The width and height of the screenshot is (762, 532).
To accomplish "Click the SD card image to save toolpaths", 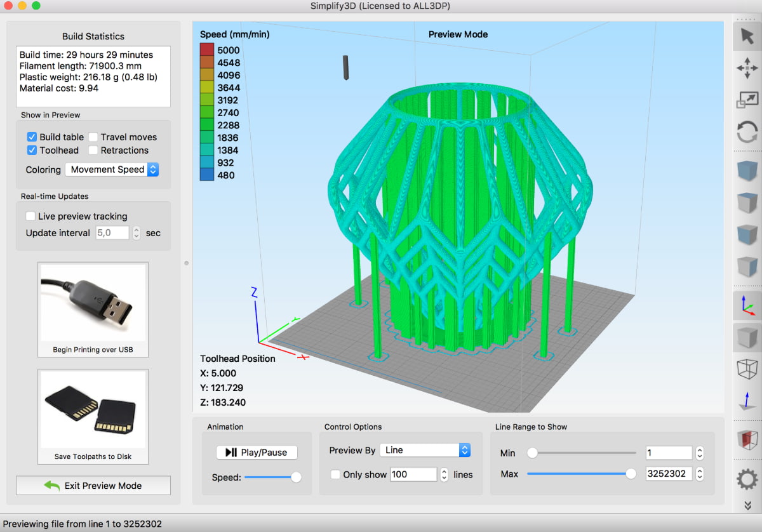I will pyautogui.click(x=93, y=410).
